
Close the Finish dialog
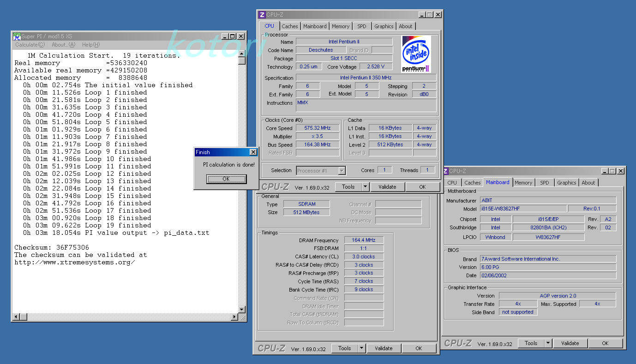click(253, 152)
